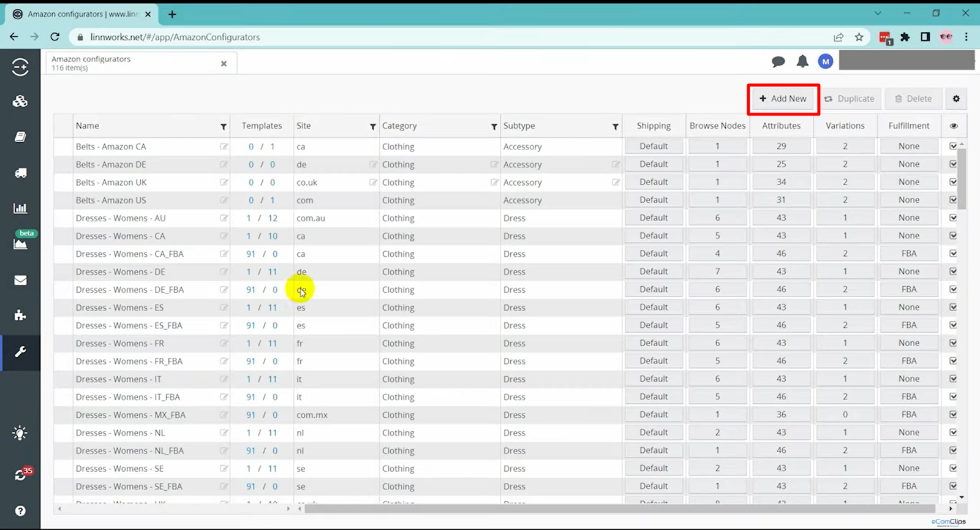The height and width of the screenshot is (530, 980).
Task: Open the Dashboards bar chart sidebar icon
Action: [20, 208]
